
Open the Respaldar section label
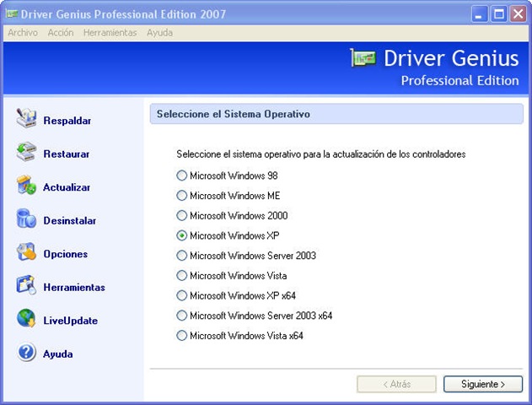[67, 121]
